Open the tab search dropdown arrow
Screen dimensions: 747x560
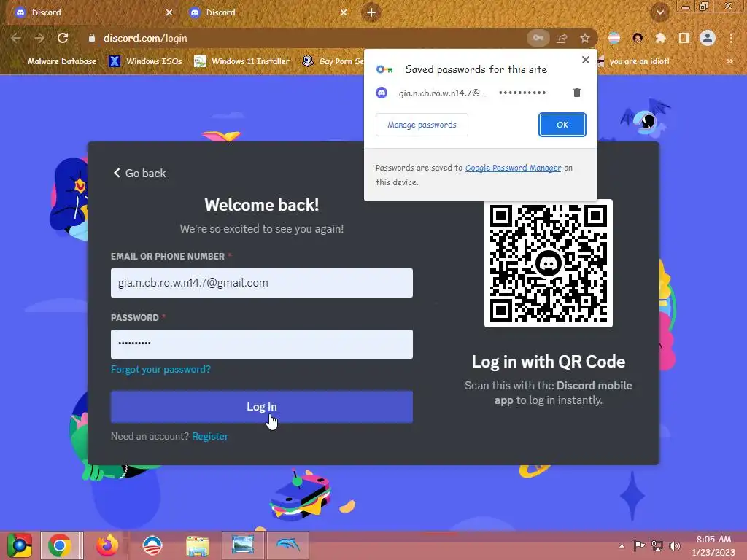pyautogui.click(x=660, y=12)
